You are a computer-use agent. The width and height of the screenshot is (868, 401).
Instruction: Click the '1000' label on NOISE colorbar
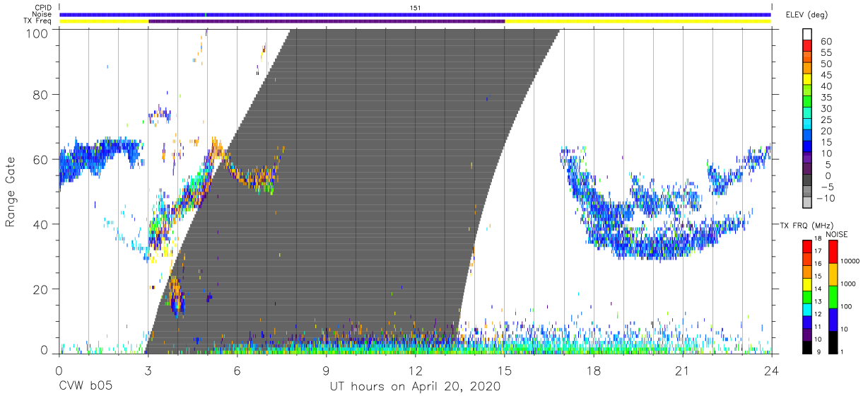pyautogui.click(x=850, y=285)
